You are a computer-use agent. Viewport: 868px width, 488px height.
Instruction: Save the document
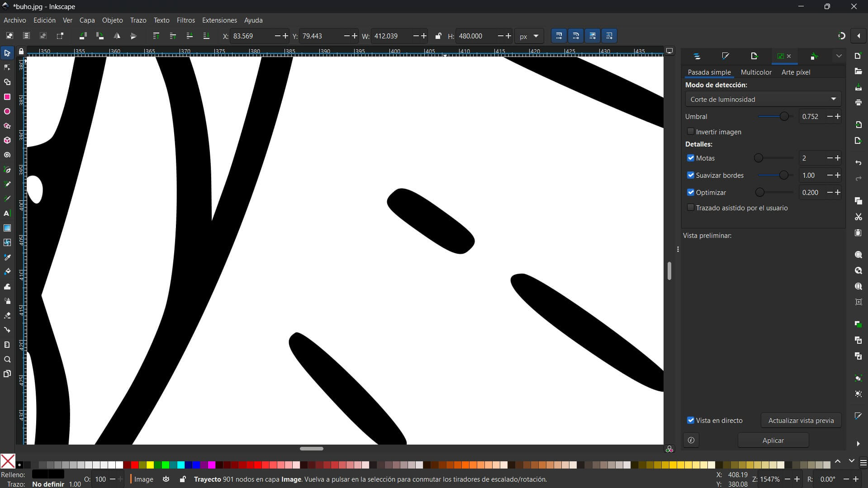pyautogui.click(x=858, y=87)
